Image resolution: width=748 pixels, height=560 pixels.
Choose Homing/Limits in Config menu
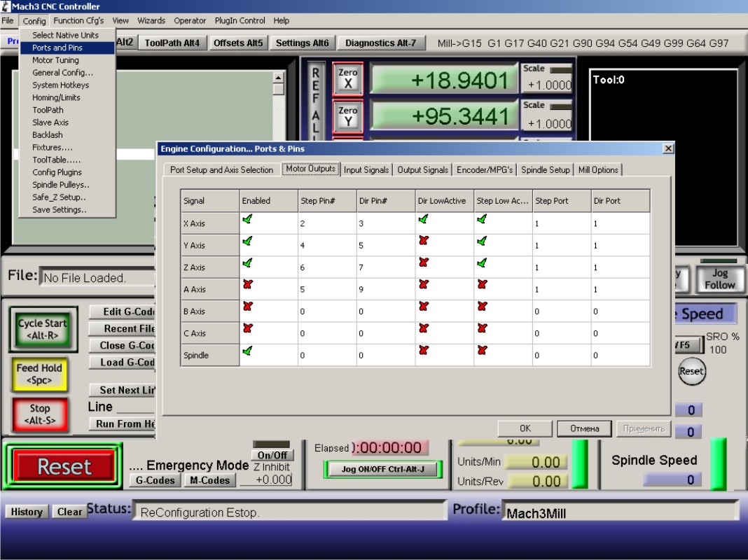point(56,98)
